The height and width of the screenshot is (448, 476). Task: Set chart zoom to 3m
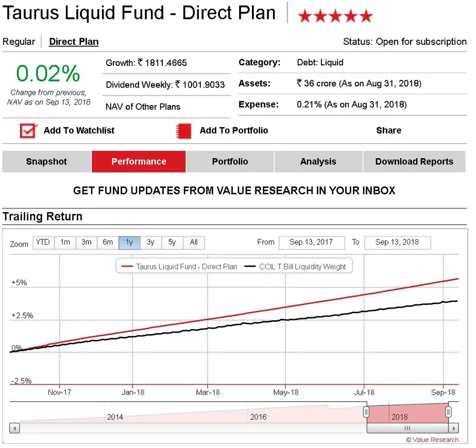click(87, 243)
